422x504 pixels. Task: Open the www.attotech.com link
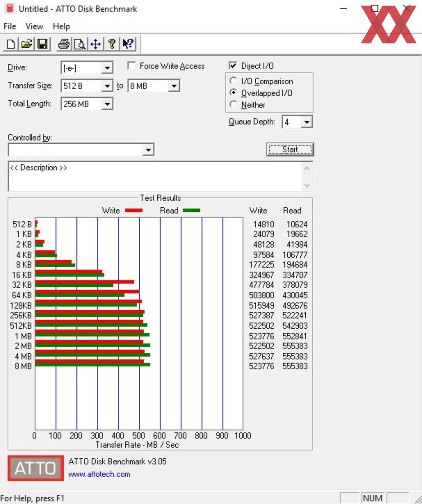point(99,474)
